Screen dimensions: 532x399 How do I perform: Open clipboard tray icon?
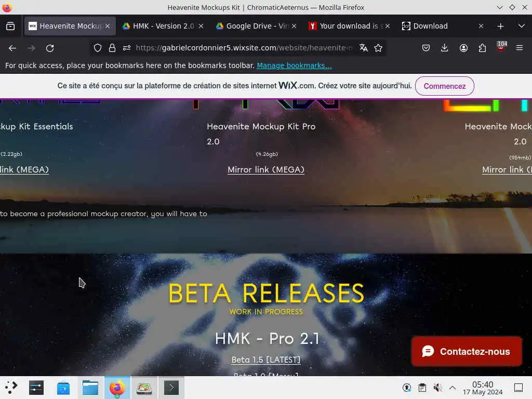(x=422, y=388)
